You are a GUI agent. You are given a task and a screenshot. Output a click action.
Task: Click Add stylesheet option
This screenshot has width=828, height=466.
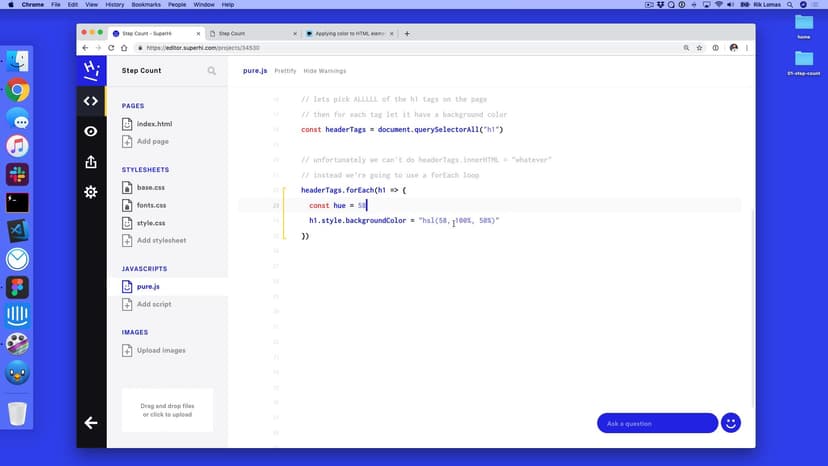161,240
